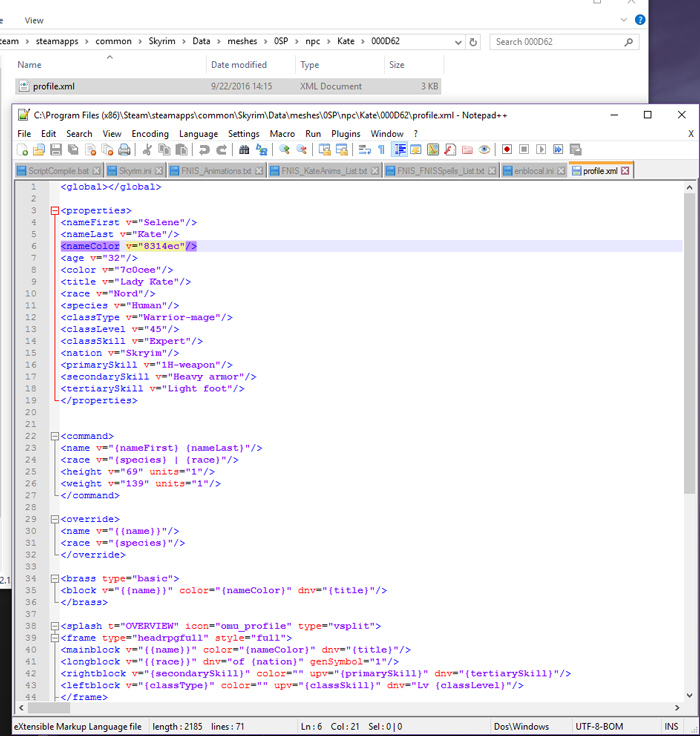Open Find with the binoculars icon
Image resolution: width=700 pixels, height=736 pixels.
(x=244, y=150)
